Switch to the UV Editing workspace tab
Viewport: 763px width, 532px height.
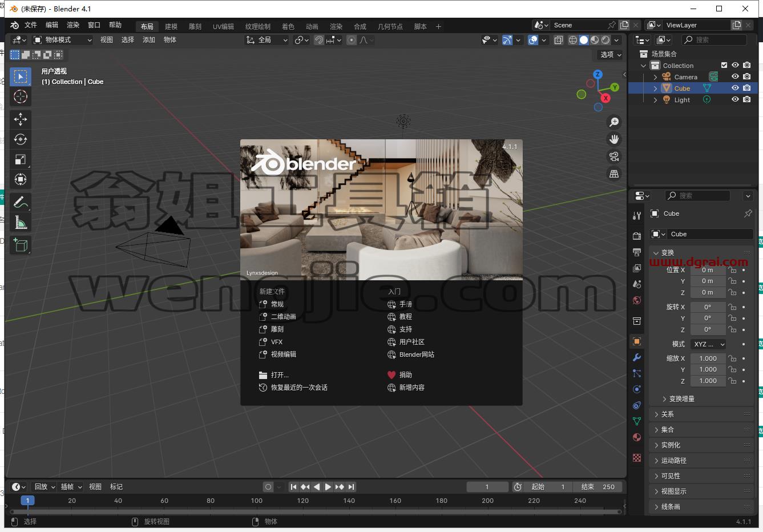(x=223, y=26)
